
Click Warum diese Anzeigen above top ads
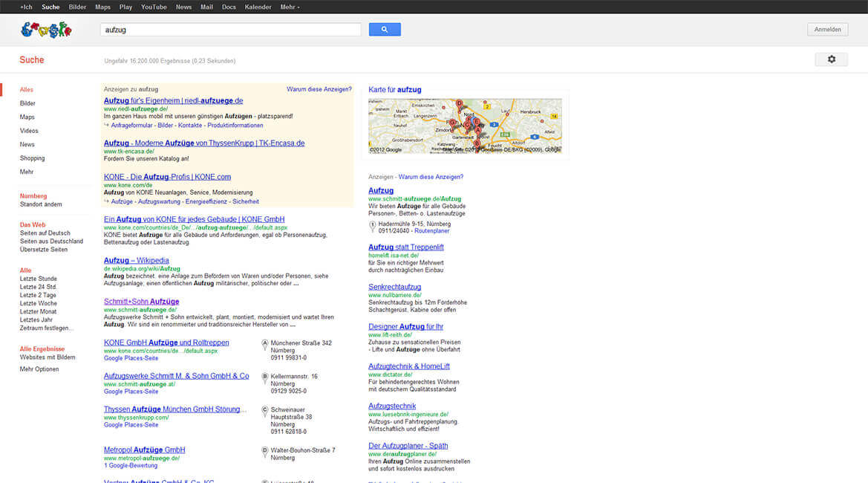(x=319, y=89)
